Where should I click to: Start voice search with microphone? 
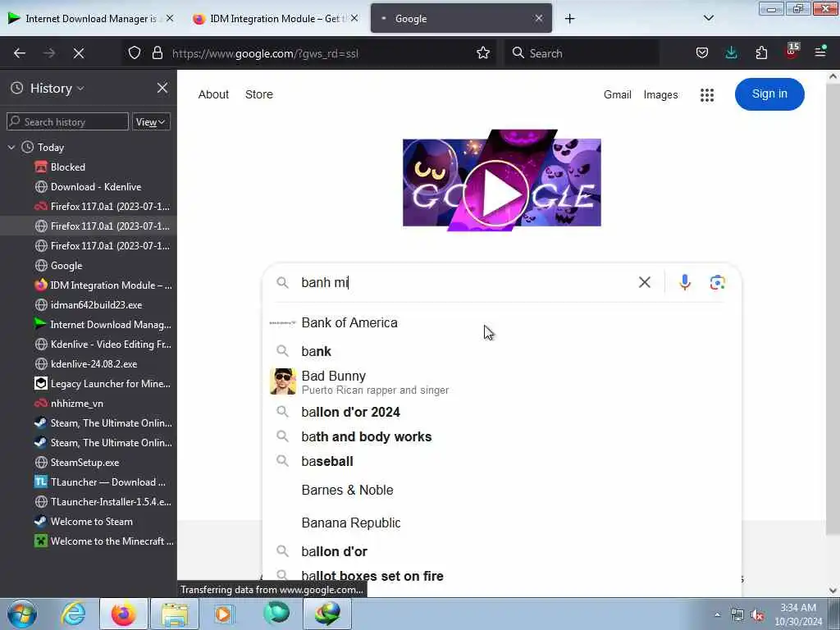pos(685,282)
